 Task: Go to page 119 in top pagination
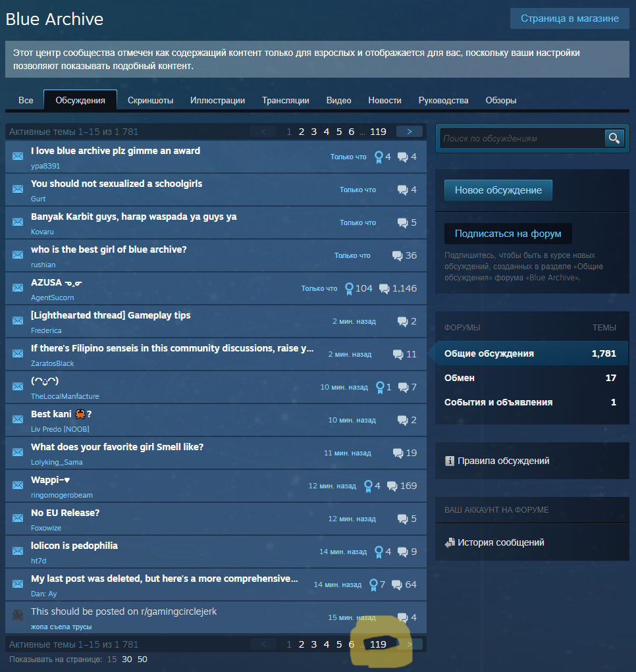pyautogui.click(x=378, y=132)
